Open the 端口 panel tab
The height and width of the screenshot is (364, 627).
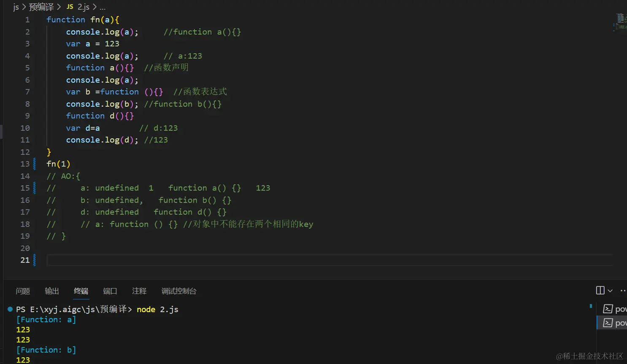[110, 291]
